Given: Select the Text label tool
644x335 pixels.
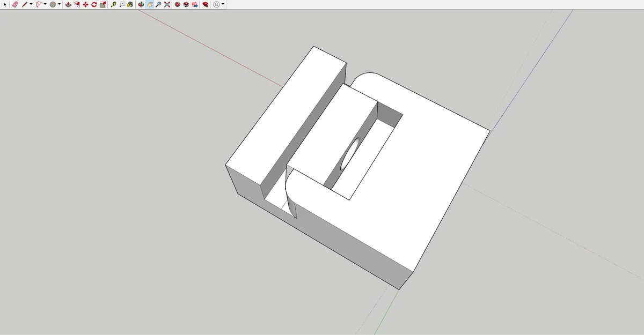Looking at the screenshot, I should coord(122,4).
